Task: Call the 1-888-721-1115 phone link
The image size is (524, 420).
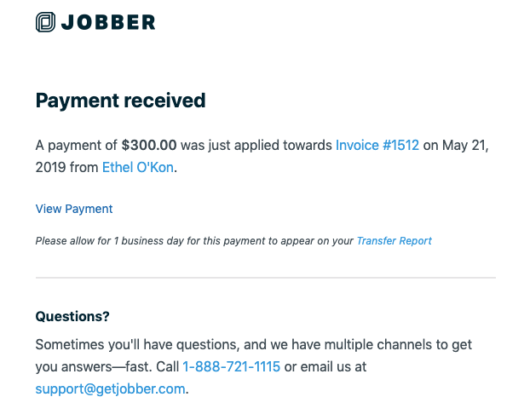Action: click(231, 366)
